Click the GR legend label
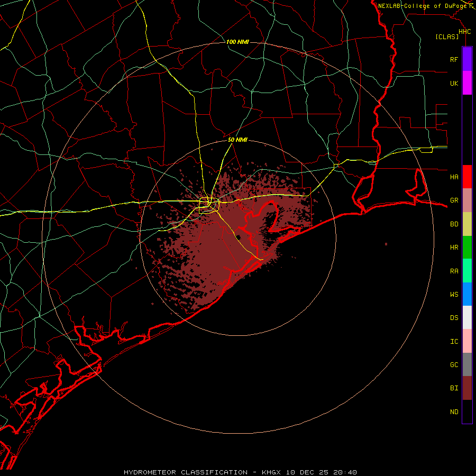This screenshot has width=476, height=476. coord(454,200)
